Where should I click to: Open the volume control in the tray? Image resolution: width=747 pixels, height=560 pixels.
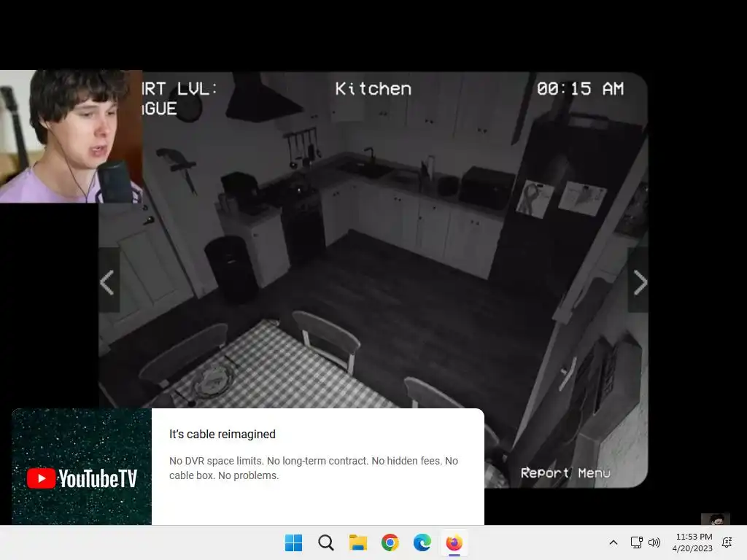[x=654, y=542]
